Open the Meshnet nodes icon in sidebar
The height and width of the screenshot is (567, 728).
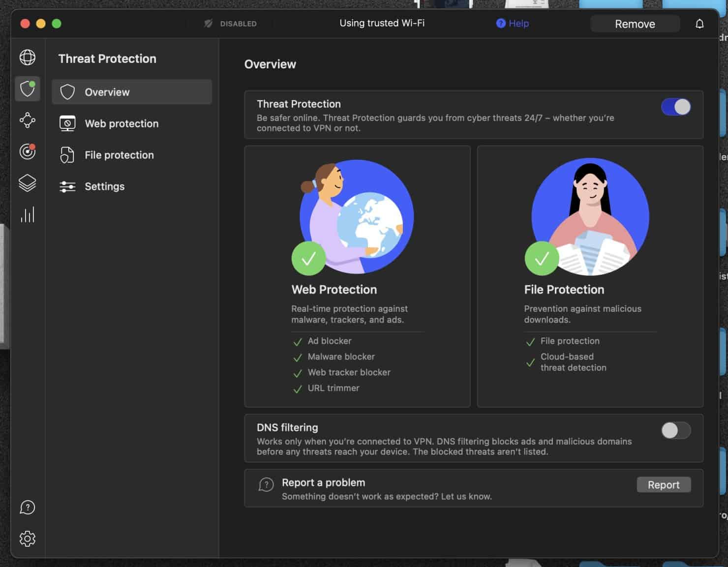(x=28, y=120)
